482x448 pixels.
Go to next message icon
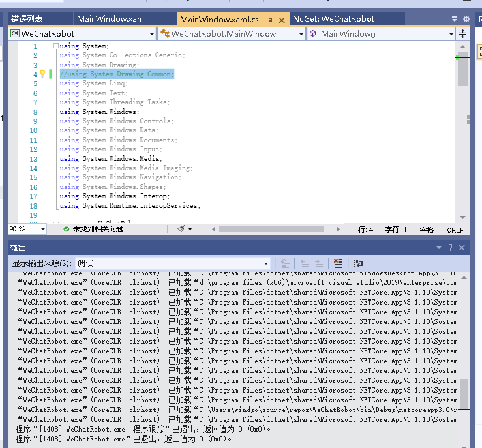[x=319, y=263]
